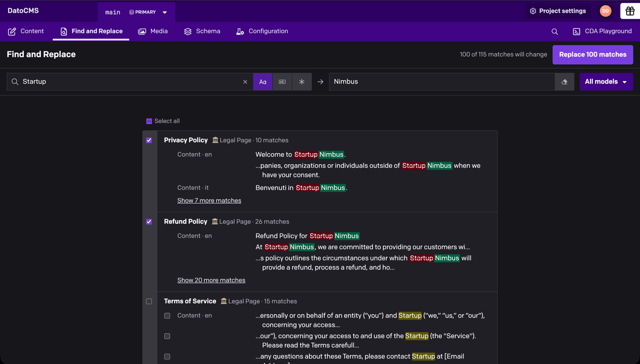Image resolution: width=640 pixels, height=364 pixels.
Task: Switch to the Media tab
Action: (x=153, y=31)
